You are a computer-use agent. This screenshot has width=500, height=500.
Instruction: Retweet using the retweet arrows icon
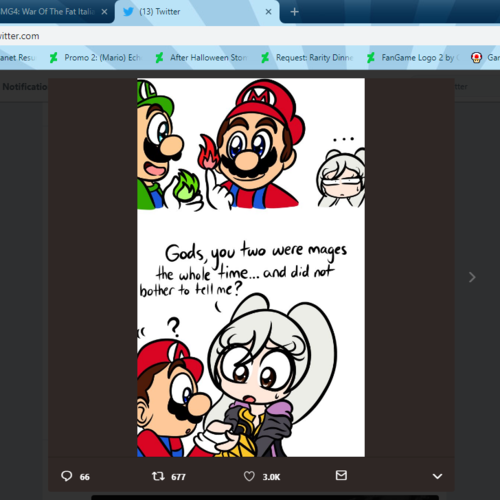click(x=158, y=476)
